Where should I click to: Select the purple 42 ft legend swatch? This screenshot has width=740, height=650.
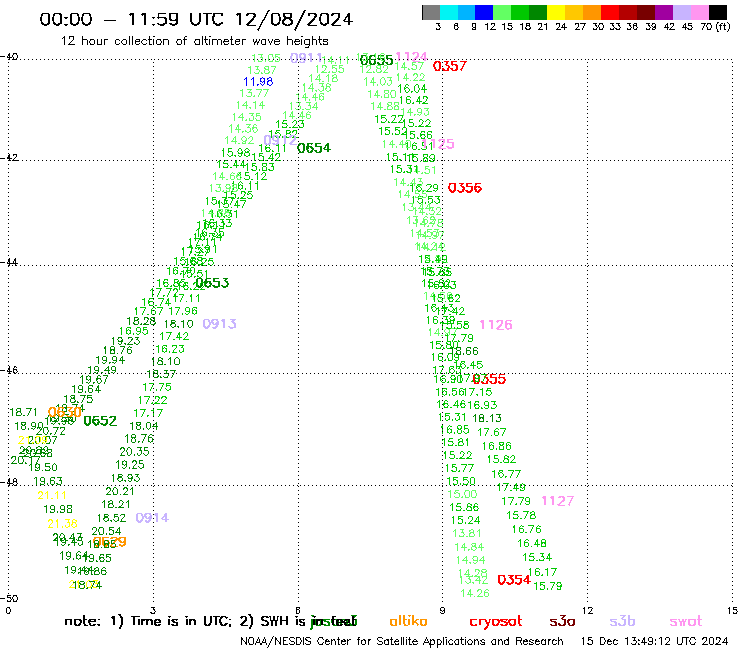click(664, 12)
